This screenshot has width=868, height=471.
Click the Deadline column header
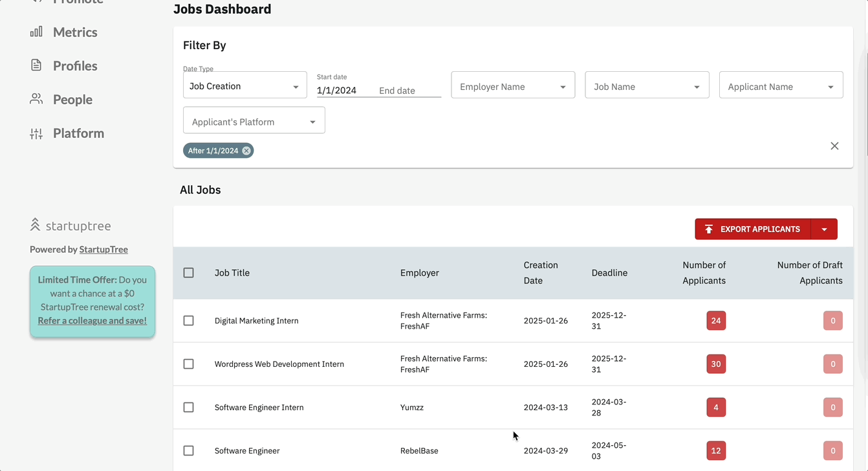point(609,273)
